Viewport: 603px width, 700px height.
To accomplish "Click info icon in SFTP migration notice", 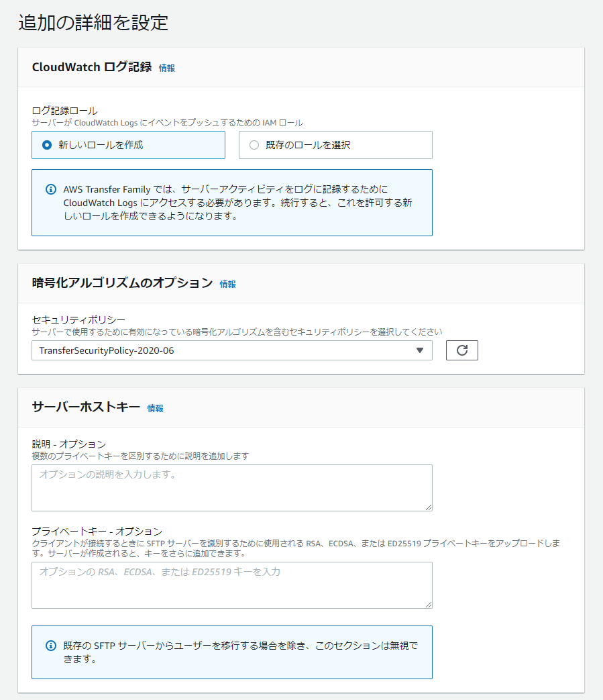I will (51, 646).
